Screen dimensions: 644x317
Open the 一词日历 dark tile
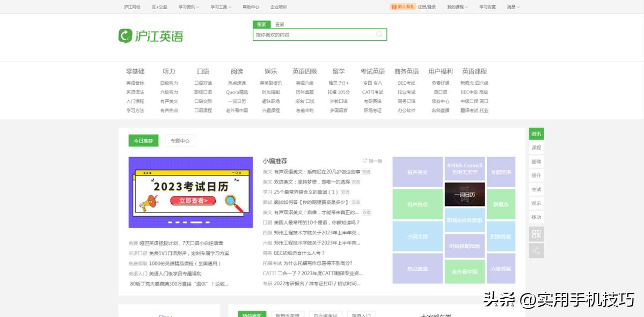[x=464, y=194]
